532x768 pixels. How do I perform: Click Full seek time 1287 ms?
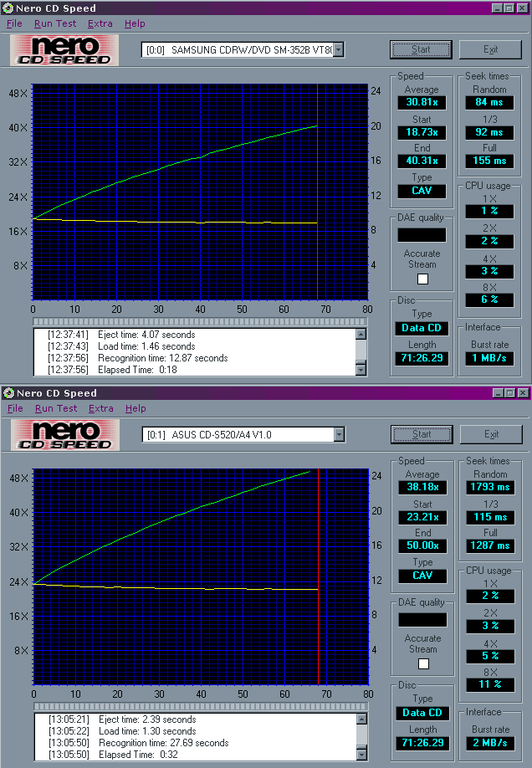490,545
